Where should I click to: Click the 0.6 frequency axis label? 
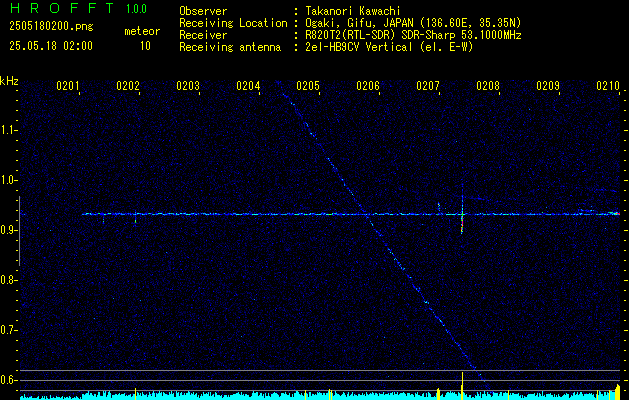coord(7,380)
